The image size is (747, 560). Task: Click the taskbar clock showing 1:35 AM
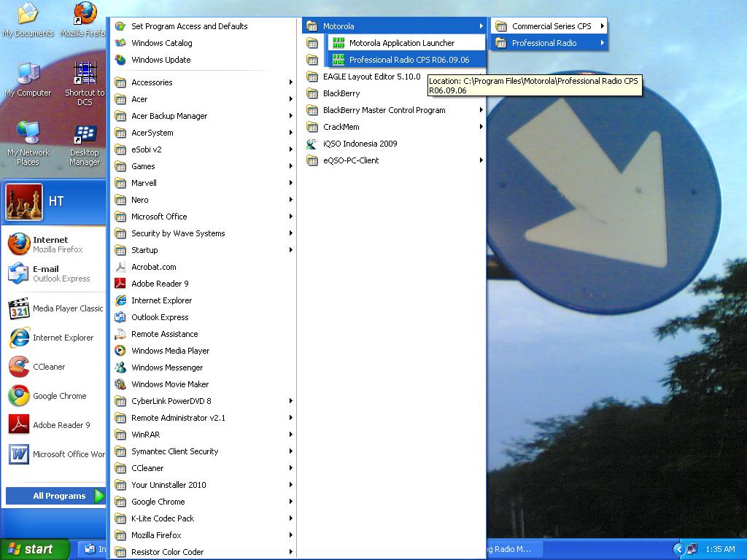720,549
